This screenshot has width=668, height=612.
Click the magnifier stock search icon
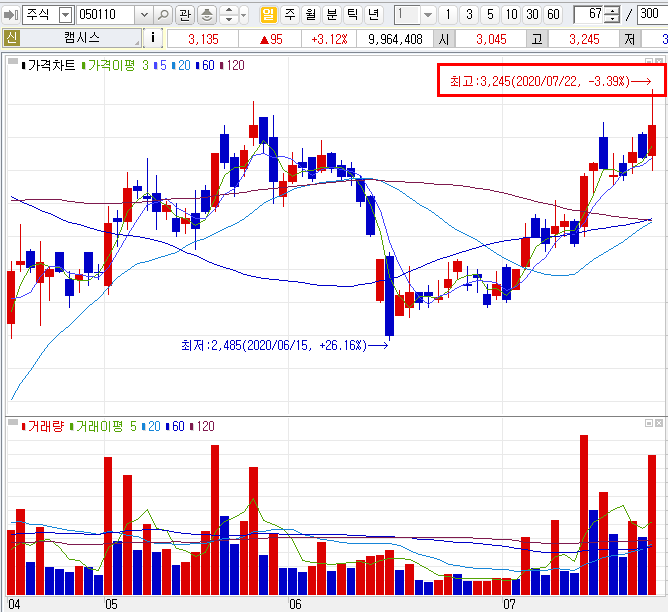click(x=163, y=15)
